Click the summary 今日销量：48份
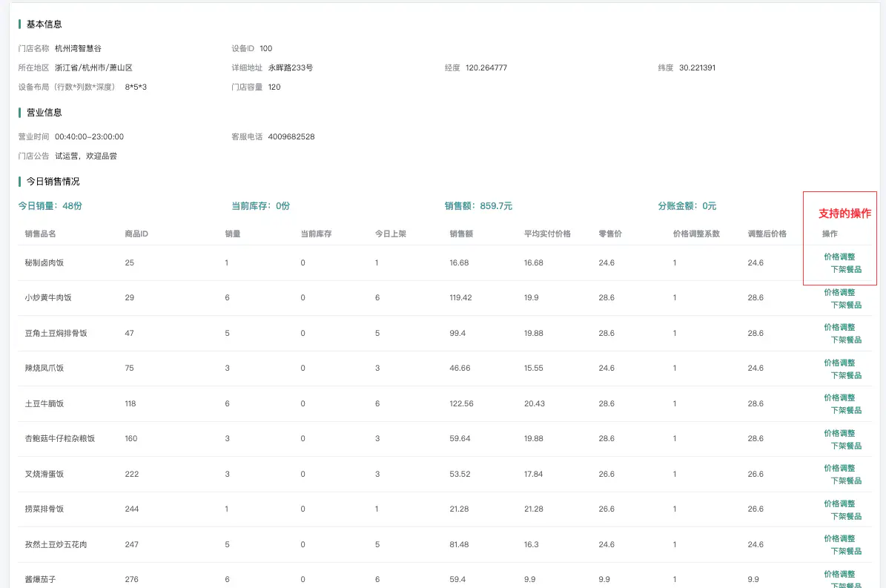Viewport: 886px width, 588px height. (50, 206)
